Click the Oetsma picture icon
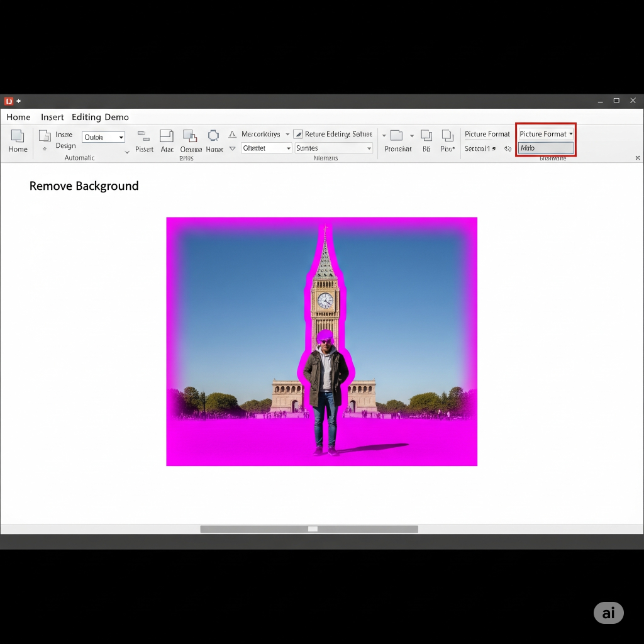Viewport: 644px width, 644px height. tap(190, 136)
